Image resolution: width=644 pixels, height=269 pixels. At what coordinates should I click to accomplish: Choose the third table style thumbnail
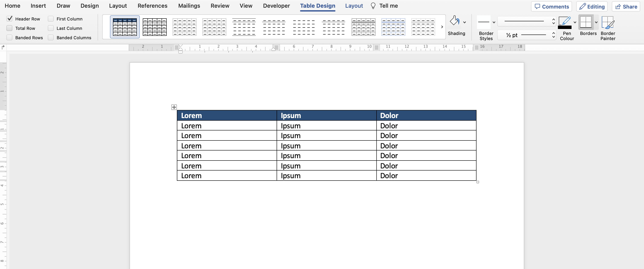click(x=184, y=27)
